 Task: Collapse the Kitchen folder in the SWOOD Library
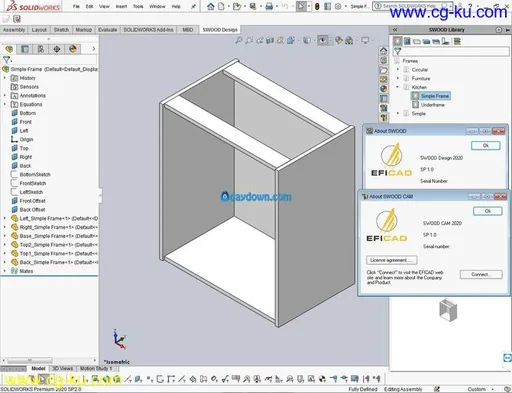(398, 87)
